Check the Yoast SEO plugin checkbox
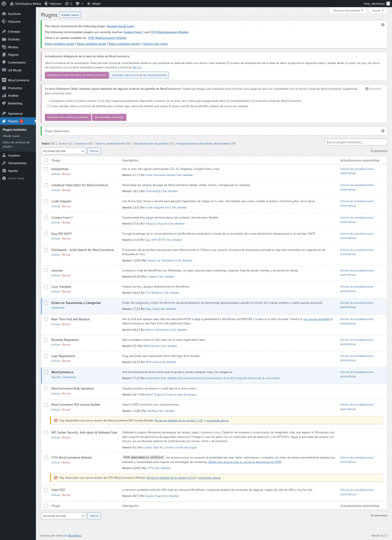The width and height of the screenshot is (392, 540). point(46,489)
